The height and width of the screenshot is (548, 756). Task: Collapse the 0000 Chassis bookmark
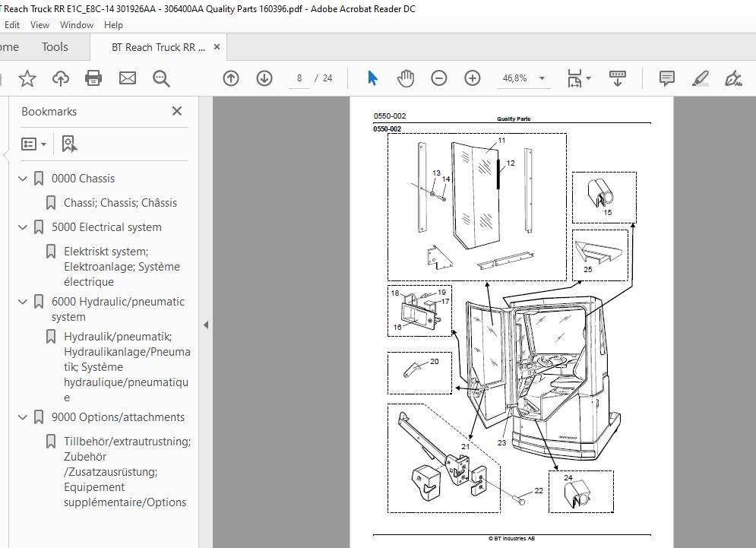click(x=23, y=179)
